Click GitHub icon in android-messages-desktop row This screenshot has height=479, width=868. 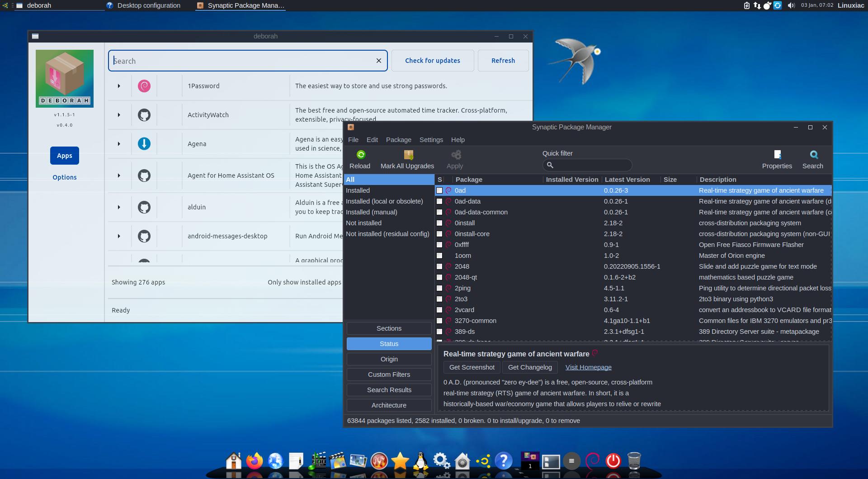point(144,236)
